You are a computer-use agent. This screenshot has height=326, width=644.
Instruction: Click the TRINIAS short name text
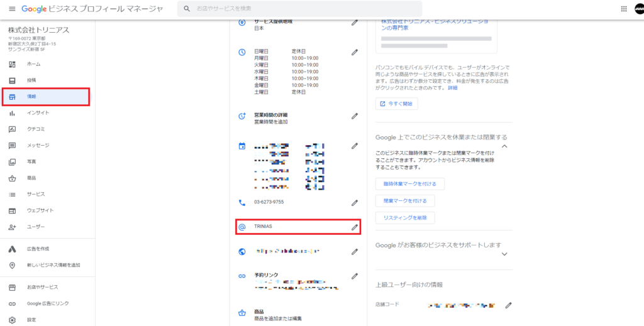click(x=263, y=227)
